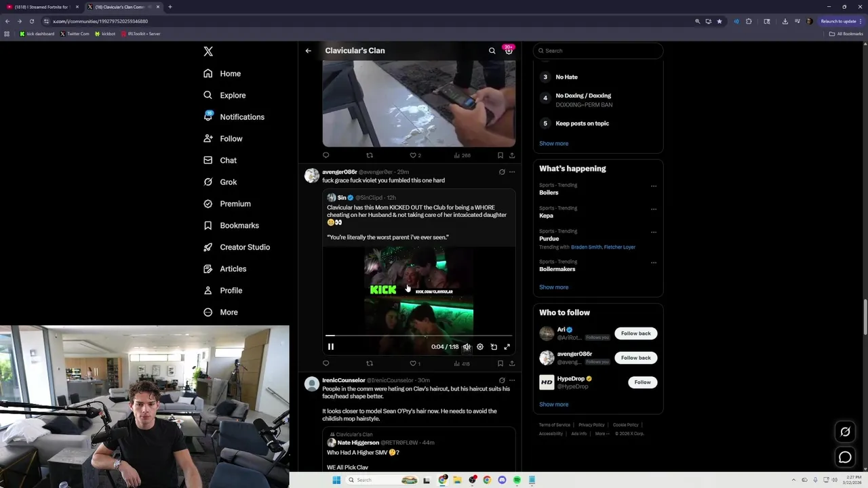Open a new browser tab
This screenshot has width=868, height=488.
[x=170, y=7]
